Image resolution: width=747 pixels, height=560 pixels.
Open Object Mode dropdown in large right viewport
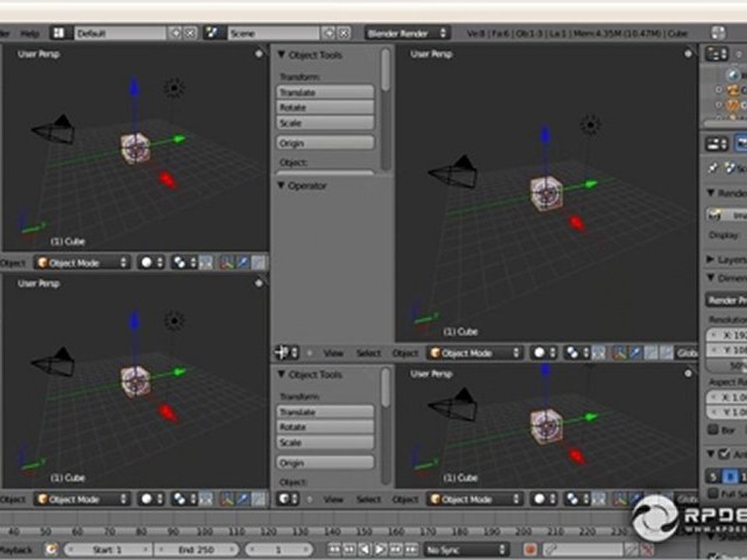475,353
